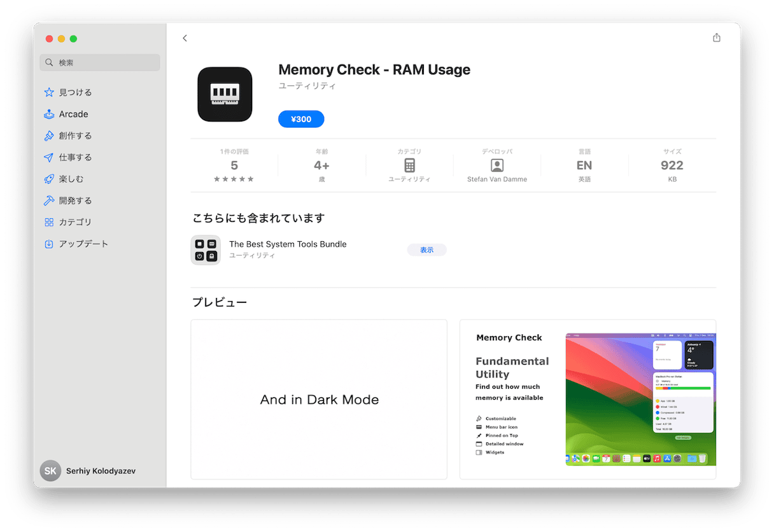Click the close window button
774x532 pixels.
coord(50,39)
